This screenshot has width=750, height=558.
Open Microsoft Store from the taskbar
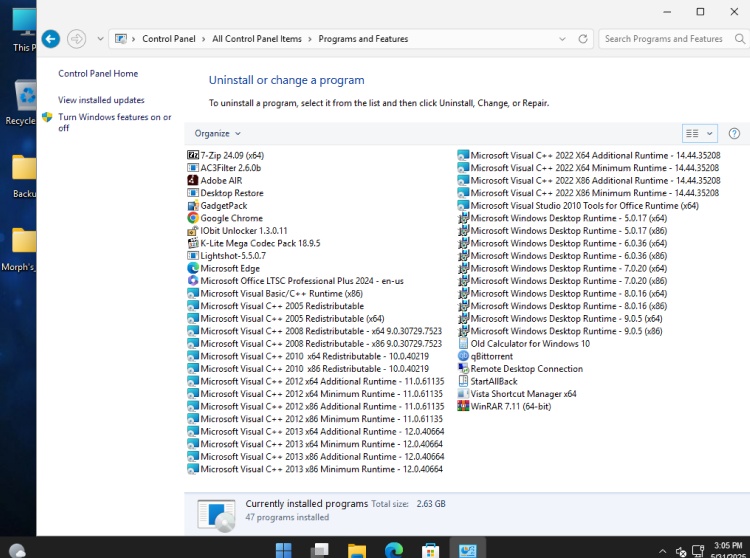click(x=430, y=550)
